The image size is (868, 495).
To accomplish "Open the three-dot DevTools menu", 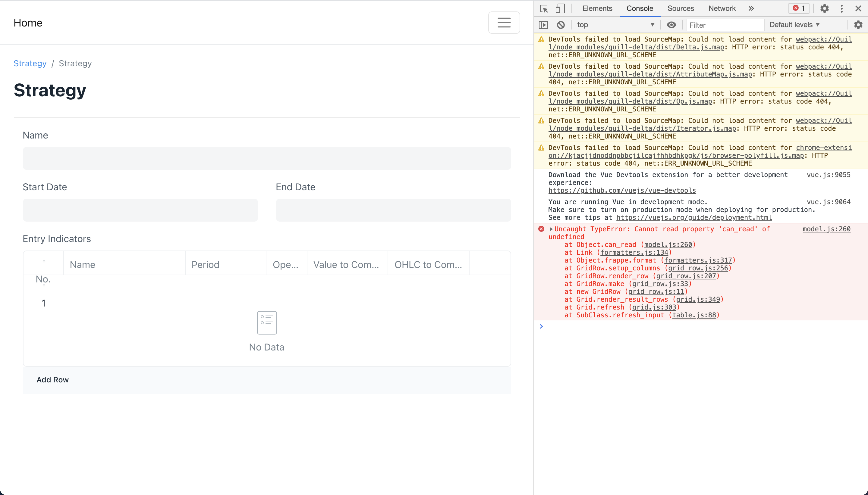I will pos(841,8).
